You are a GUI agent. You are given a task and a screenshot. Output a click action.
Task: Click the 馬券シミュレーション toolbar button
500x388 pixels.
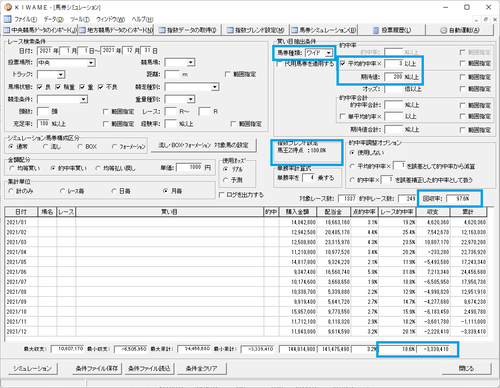[x=323, y=30]
